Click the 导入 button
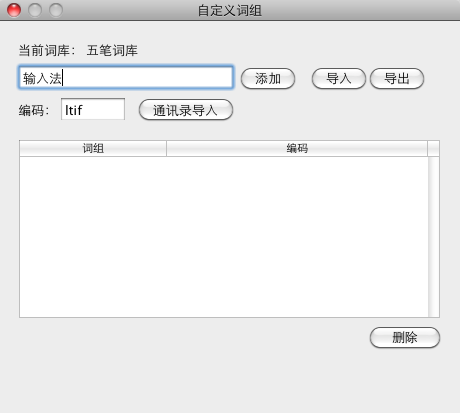Screen dimensions: 460x413 tap(339, 79)
